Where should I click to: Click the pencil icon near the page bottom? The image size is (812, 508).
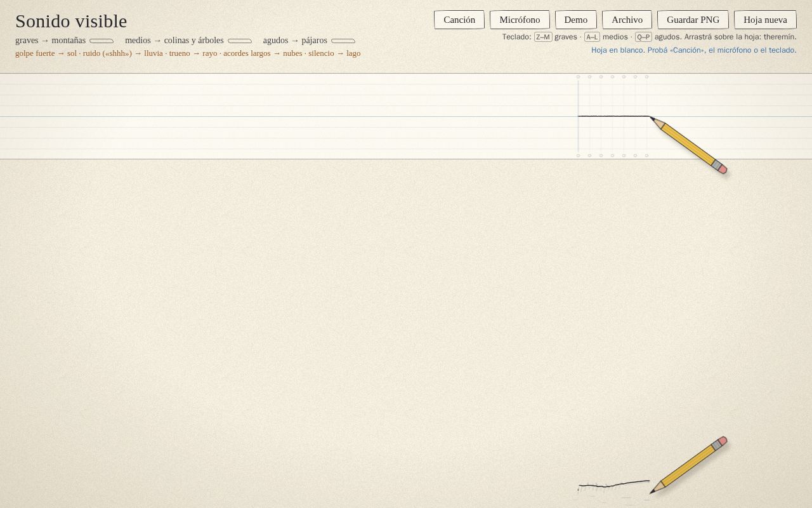coord(689,465)
